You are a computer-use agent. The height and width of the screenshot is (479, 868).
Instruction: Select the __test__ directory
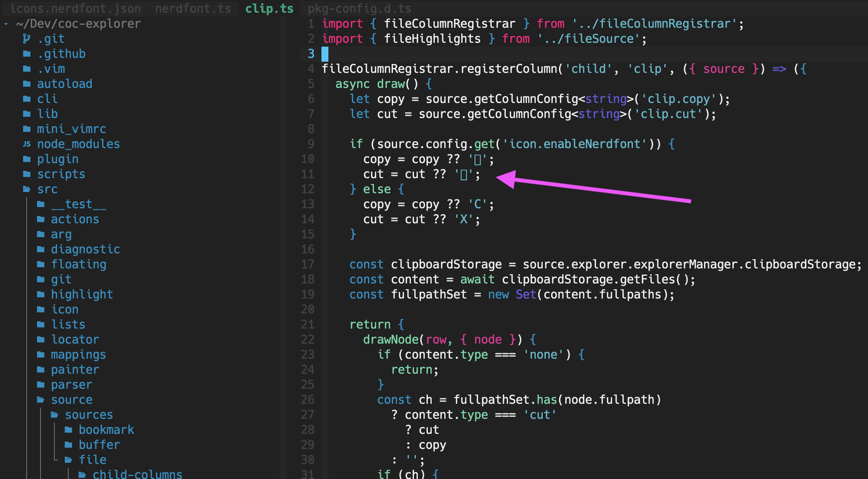click(79, 204)
